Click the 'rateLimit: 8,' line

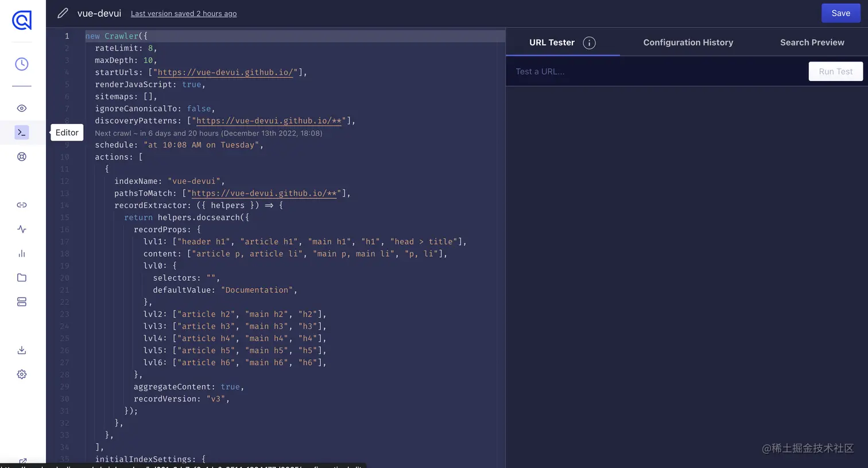click(126, 48)
